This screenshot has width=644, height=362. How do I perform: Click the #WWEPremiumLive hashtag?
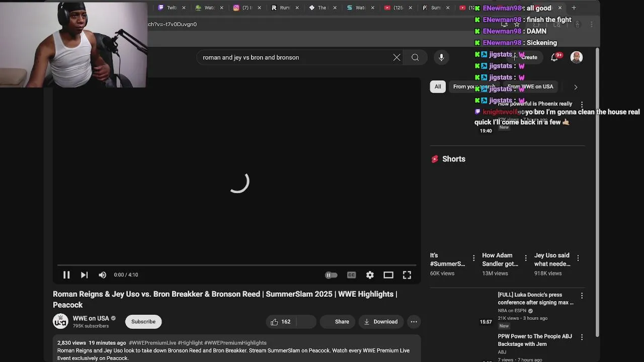152,343
